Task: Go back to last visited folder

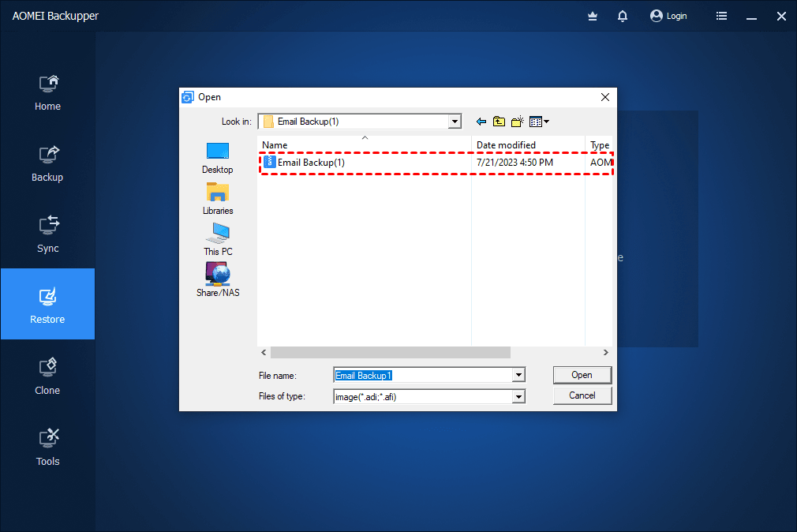Action: coord(481,122)
